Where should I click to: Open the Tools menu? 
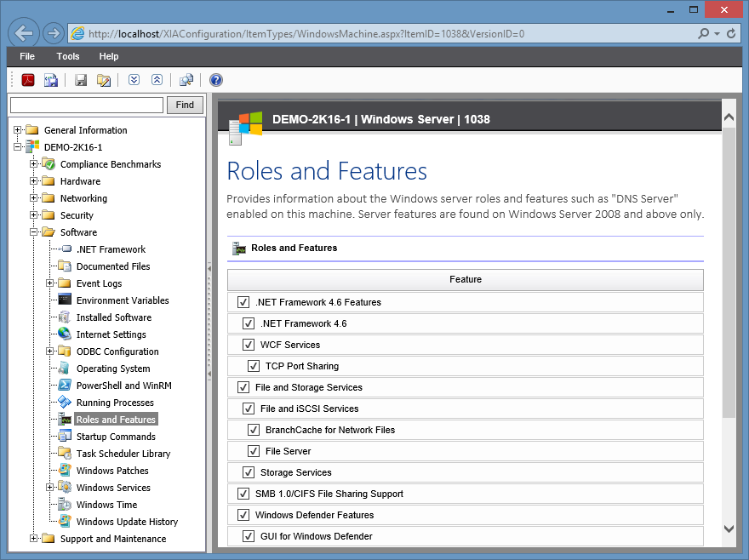(68, 56)
